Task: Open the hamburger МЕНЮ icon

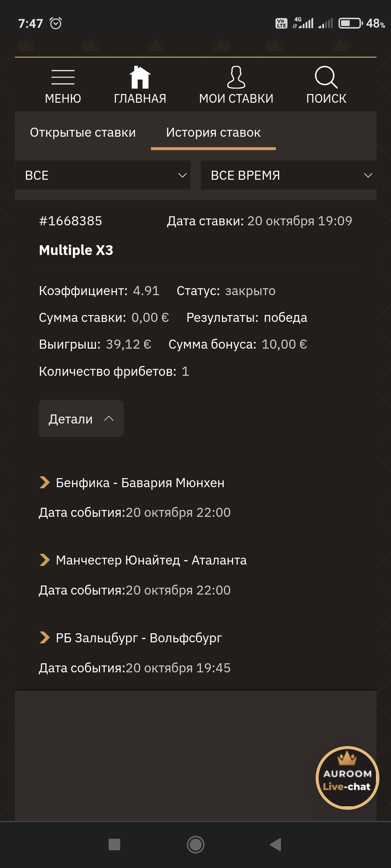Action: point(63,77)
